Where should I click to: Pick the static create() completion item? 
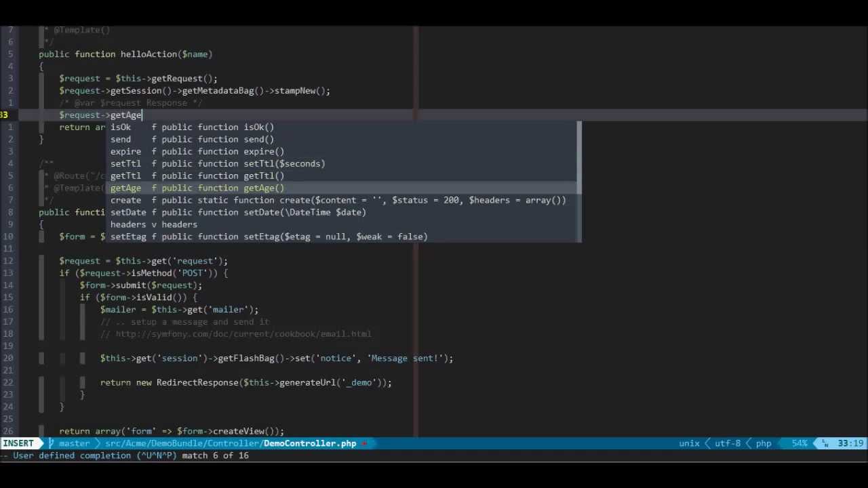(344, 201)
